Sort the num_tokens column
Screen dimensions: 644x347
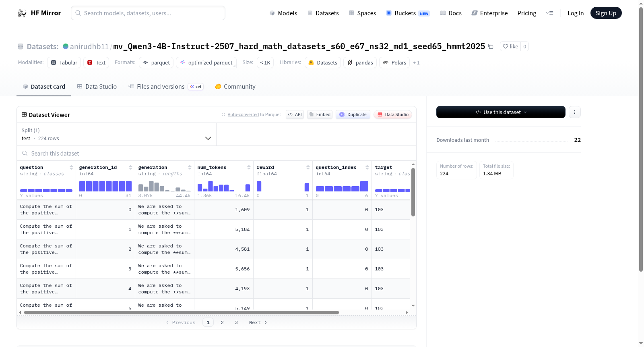[249, 167]
